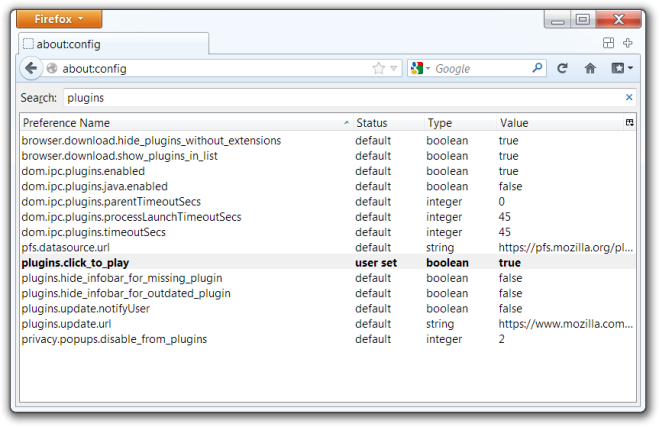Select dom.ipc.plugins.enabled preference
Screen dimensions: 660x427
pyautogui.click(x=327, y=171)
